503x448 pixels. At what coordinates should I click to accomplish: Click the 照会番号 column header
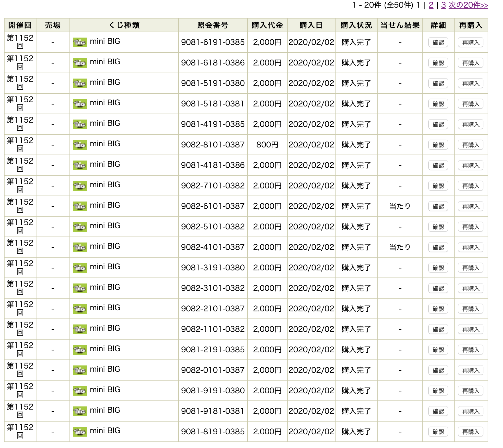tap(213, 25)
